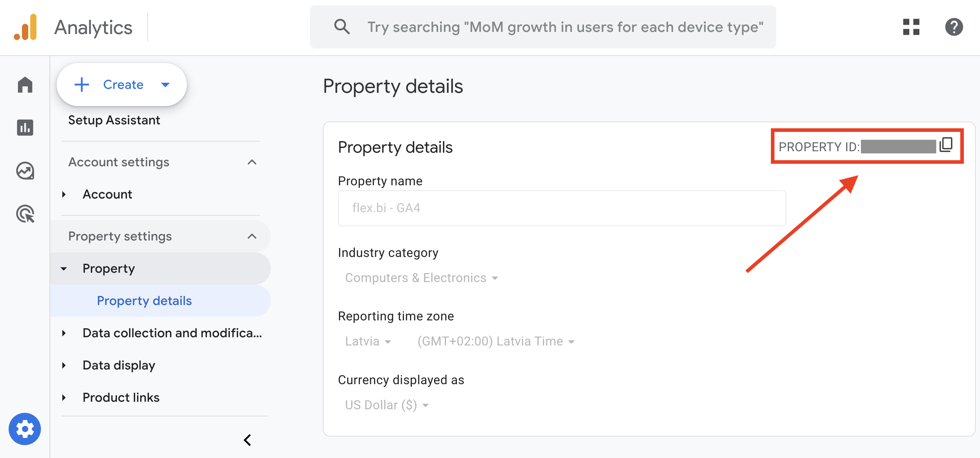Open the US Dollar currency dropdown
The height and width of the screenshot is (458, 980).
point(387,405)
